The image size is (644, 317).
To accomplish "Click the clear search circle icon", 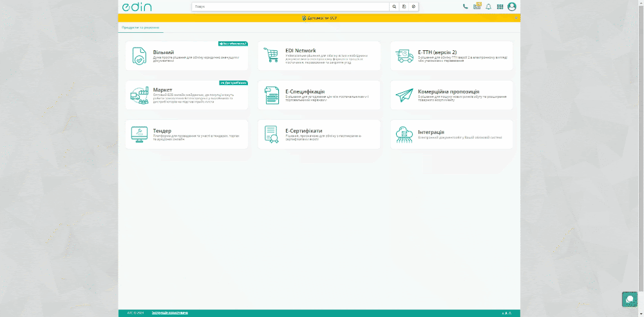I will point(413,6).
